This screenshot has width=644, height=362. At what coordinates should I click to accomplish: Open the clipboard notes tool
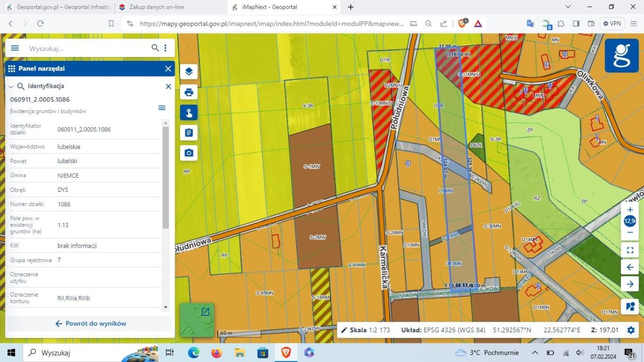pyautogui.click(x=189, y=132)
